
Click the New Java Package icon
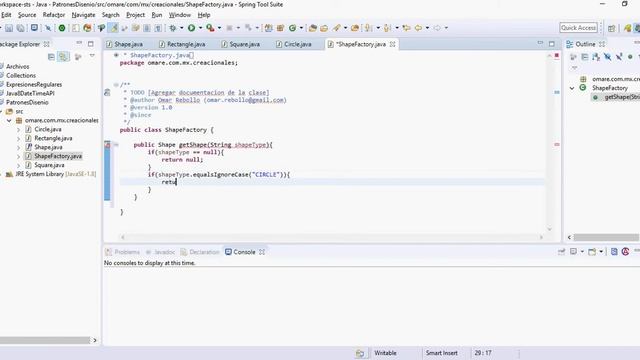(x=280, y=28)
